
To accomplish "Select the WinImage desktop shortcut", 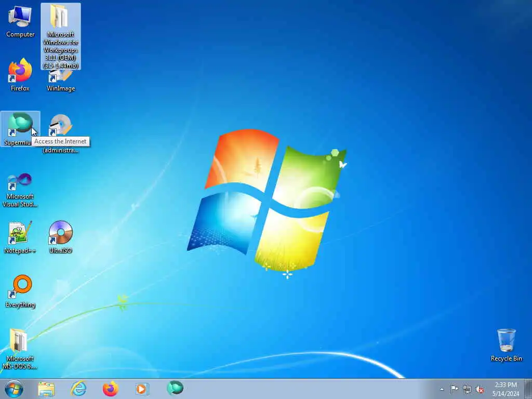I will click(61, 81).
